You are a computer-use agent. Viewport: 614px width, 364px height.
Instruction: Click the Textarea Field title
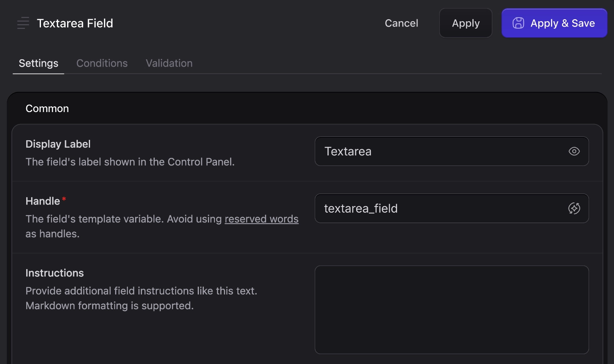75,23
